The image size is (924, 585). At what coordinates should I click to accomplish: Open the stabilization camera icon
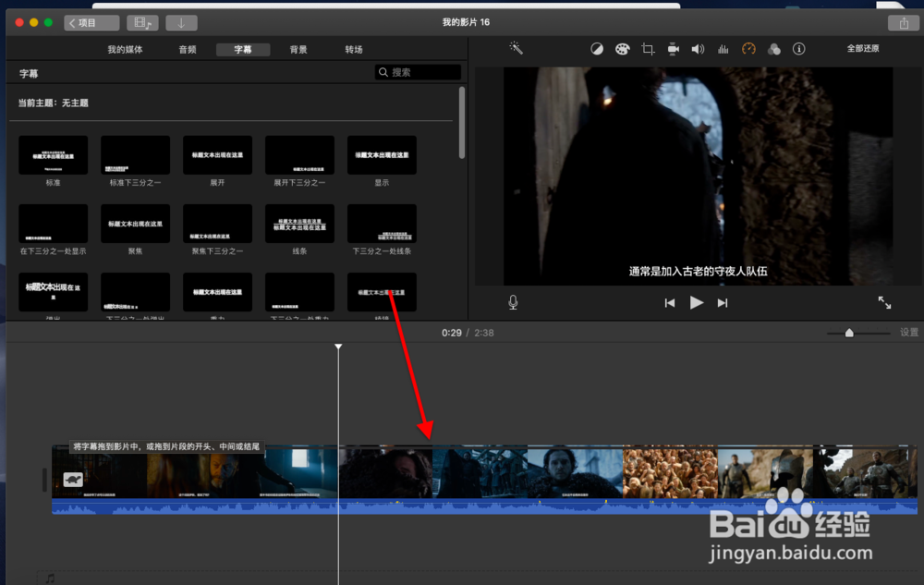pyautogui.click(x=673, y=49)
